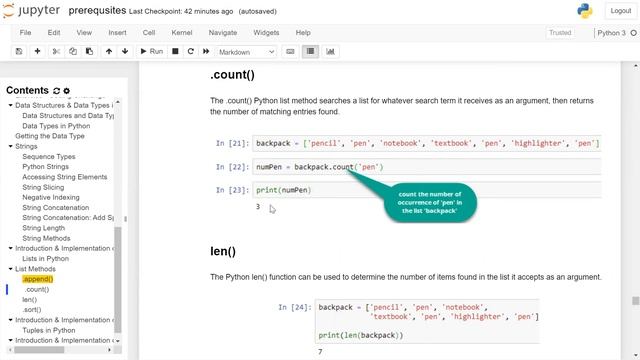The width and height of the screenshot is (640, 360).
Task: Open the Help menu
Action: [x=303, y=33]
